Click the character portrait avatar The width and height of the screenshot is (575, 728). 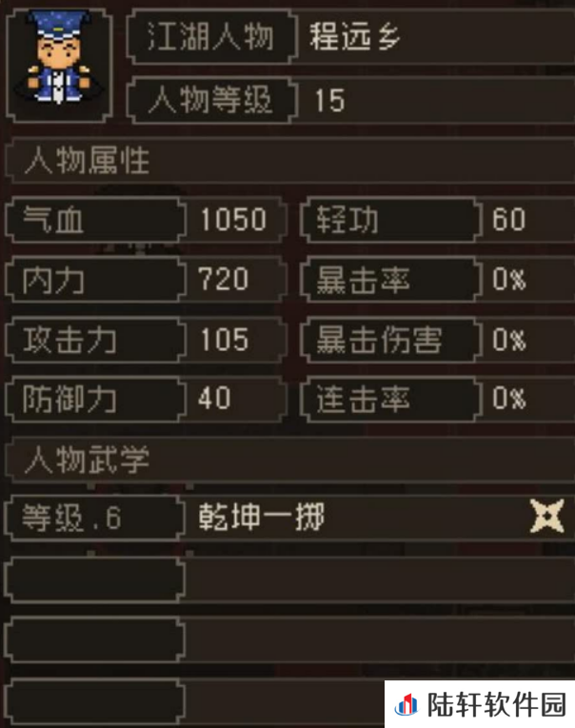[x=58, y=65]
